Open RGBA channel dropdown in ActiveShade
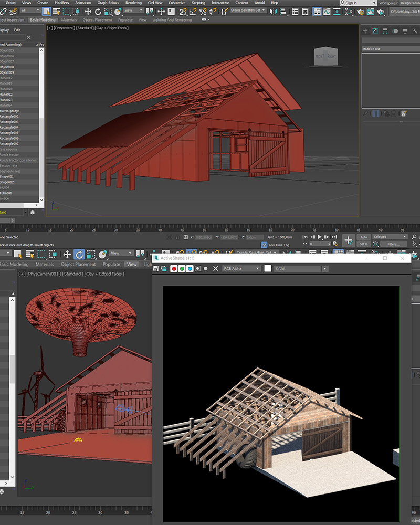Image resolution: width=420 pixels, height=525 pixels. [300, 268]
